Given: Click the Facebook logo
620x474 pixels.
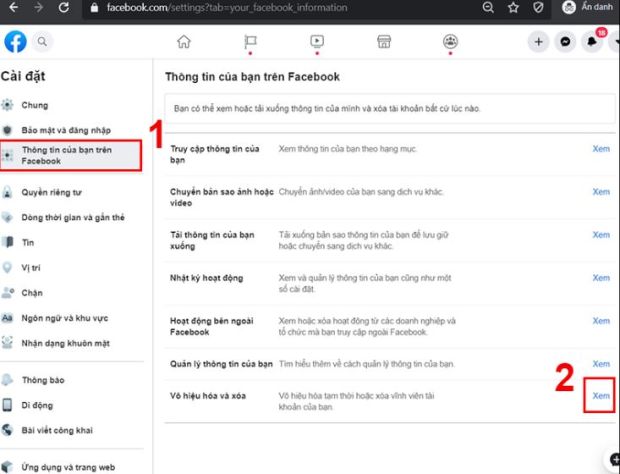Looking at the screenshot, I should (x=15, y=42).
